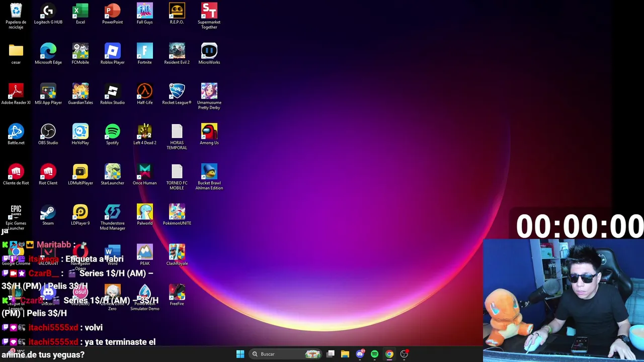This screenshot has width=644, height=362.
Task: Open Adobe Reader XI desktop icon
Action: [x=16, y=94]
